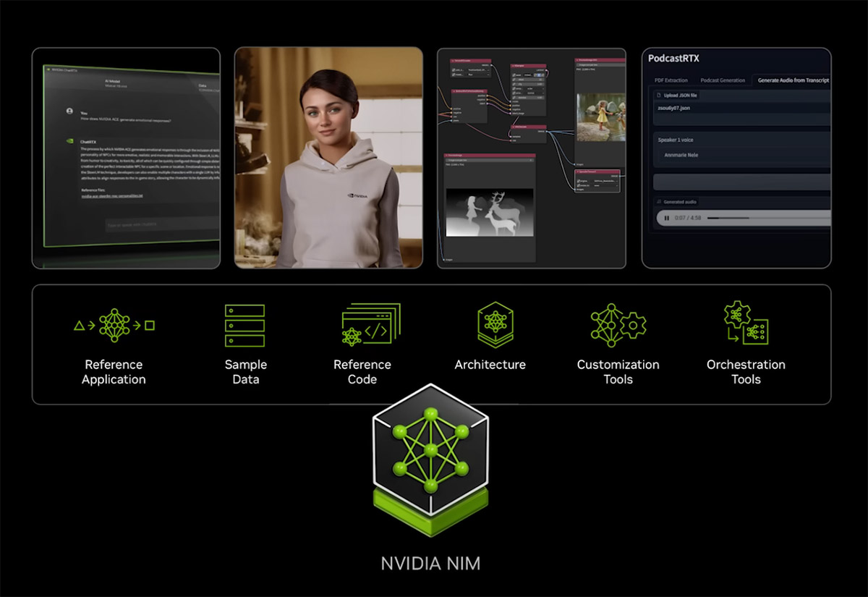
Task: Select Generate Audio from Transcript tab
Action: point(793,80)
